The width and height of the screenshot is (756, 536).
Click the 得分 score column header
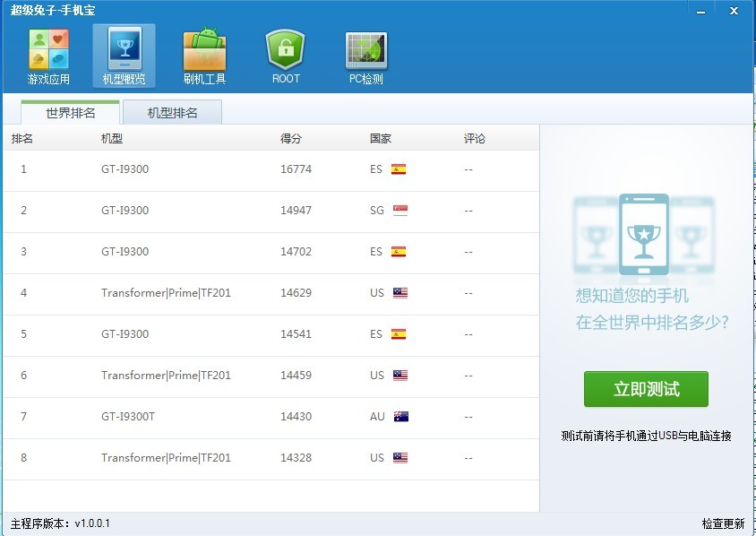[x=291, y=139]
